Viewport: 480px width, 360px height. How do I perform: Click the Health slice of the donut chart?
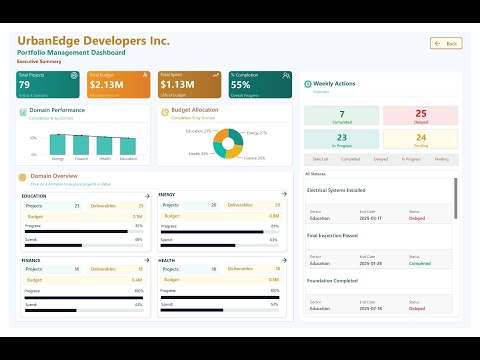pyautogui.click(x=219, y=151)
